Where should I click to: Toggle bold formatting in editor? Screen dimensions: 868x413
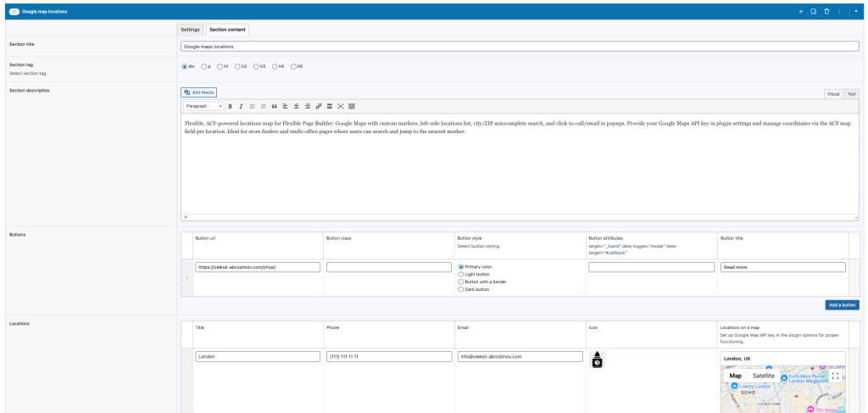pyautogui.click(x=230, y=106)
